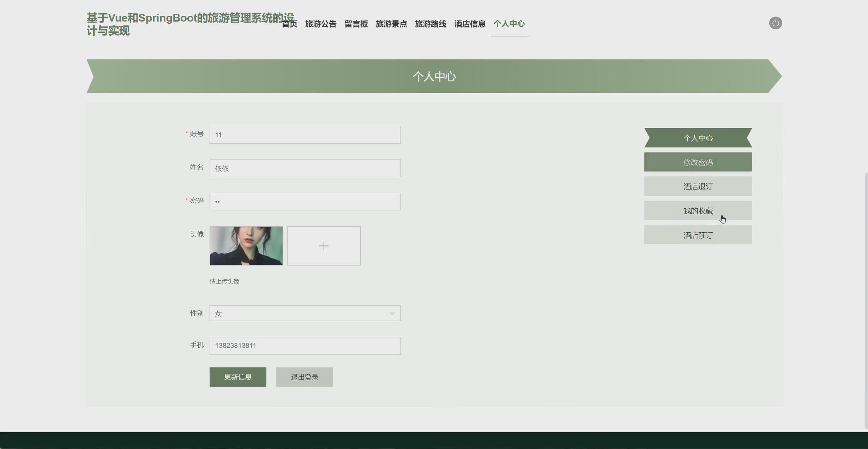
Task: Navigate to 留言板 section
Action: (356, 24)
